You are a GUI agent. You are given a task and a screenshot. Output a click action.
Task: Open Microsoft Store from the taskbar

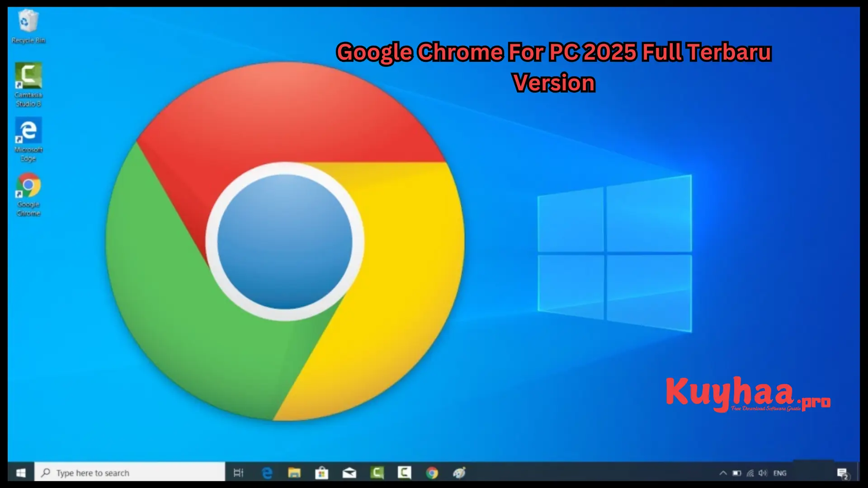click(x=321, y=473)
